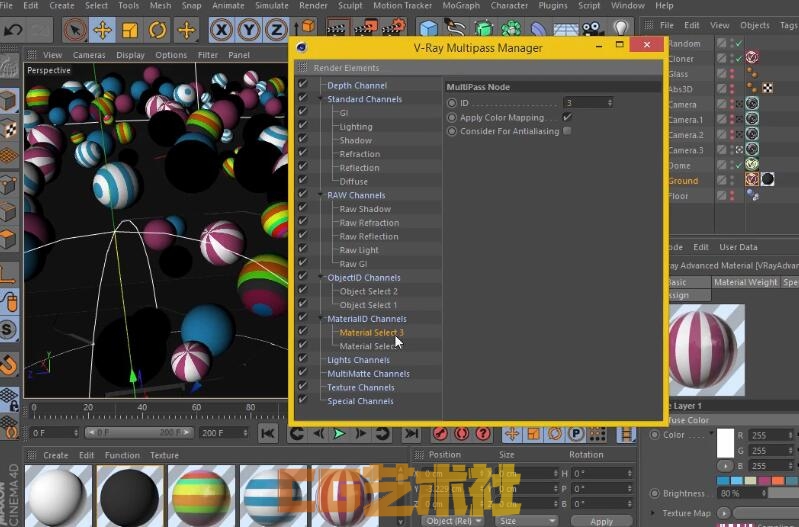
Task: Open the Spline pen tool
Action: pos(455,28)
